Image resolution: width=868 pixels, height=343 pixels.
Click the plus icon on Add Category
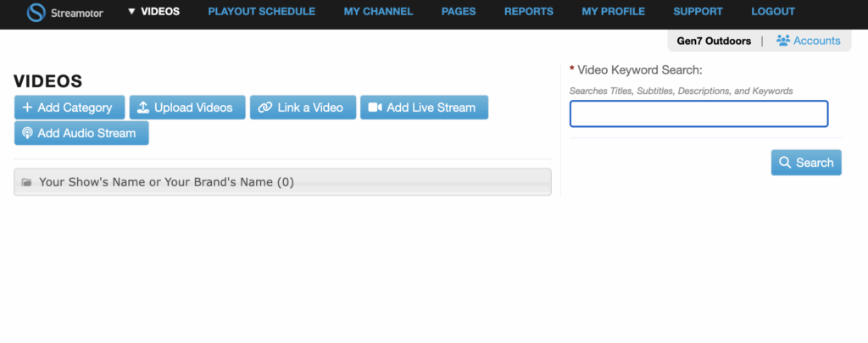[27, 108]
